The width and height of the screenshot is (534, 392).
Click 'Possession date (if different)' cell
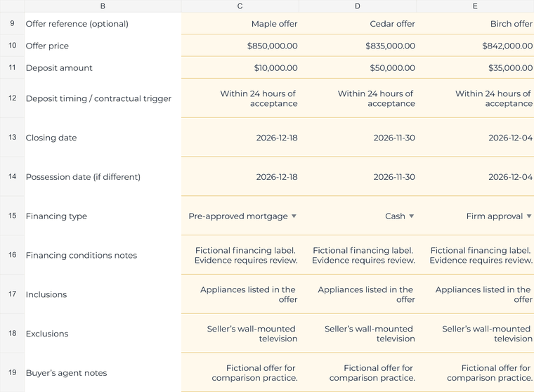point(103,177)
